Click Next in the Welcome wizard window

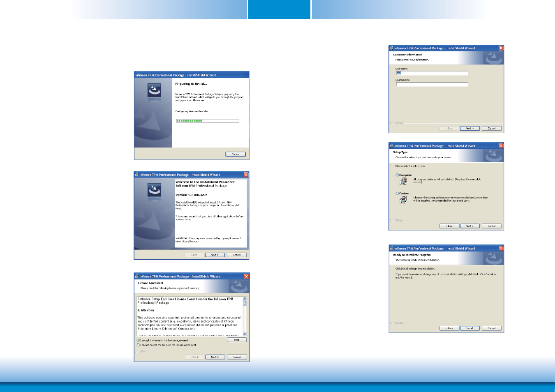pyautogui.click(x=215, y=255)
